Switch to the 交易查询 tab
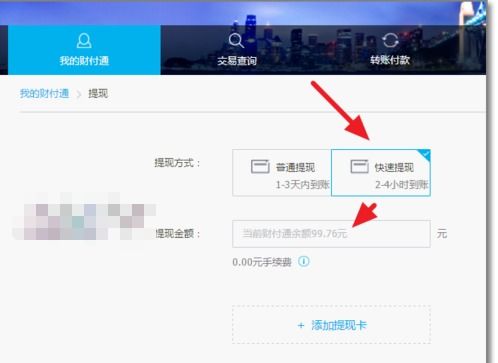This screenshot has height=363, width=498. (237, 50)
